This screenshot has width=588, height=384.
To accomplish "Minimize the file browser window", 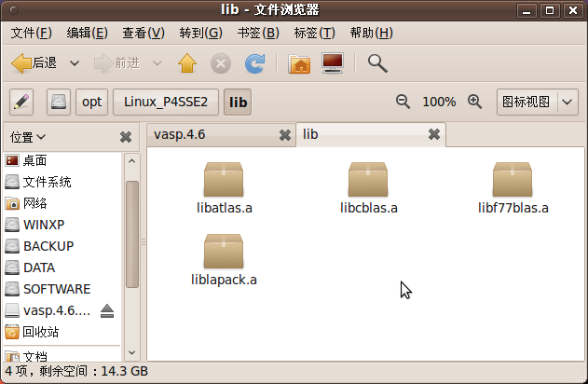I will (526, 10).
